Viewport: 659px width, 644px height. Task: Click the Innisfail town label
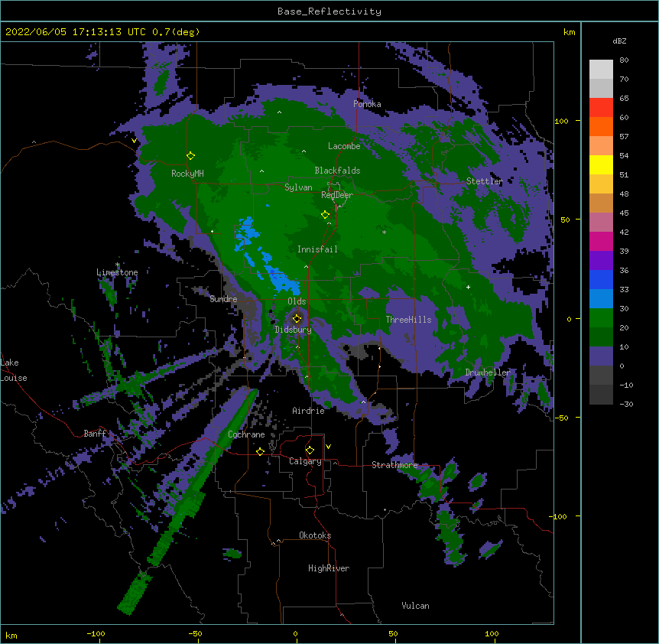(x=317, y=249)
